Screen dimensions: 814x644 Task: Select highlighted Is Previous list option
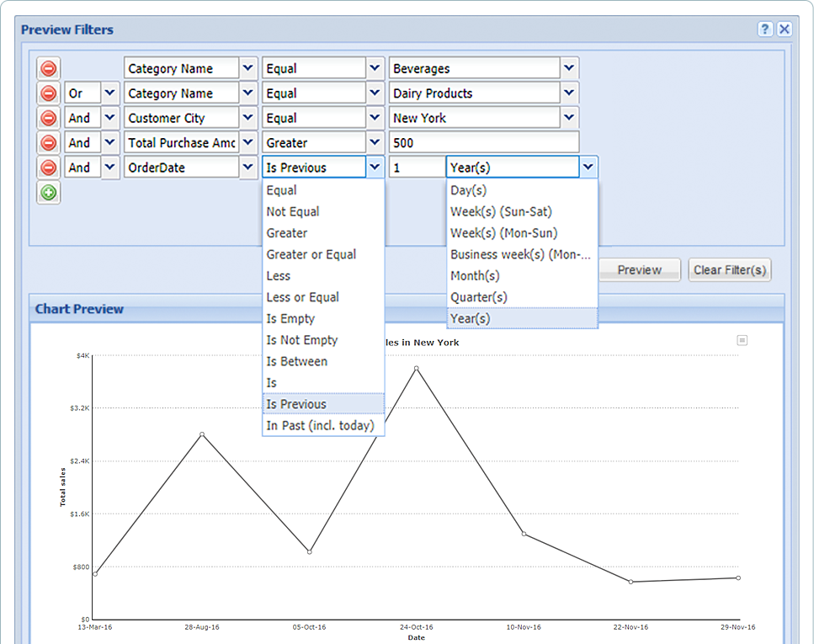coord(323,404)
